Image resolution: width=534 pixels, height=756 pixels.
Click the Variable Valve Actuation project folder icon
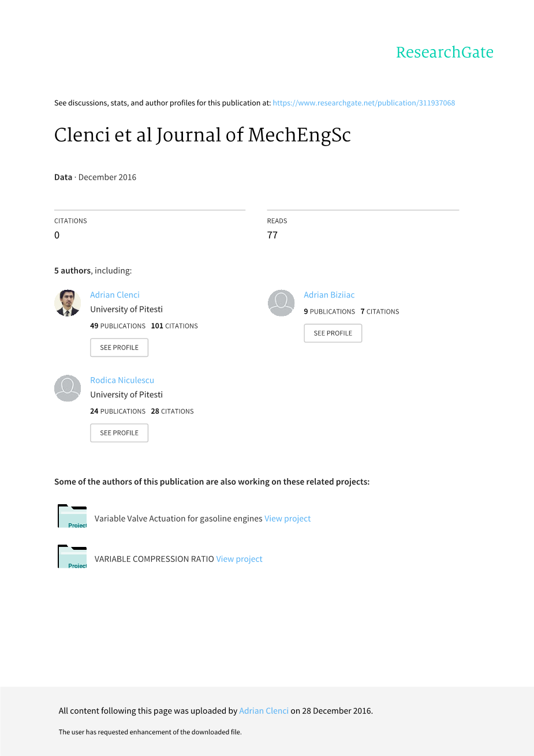pyautogui.click(x=72, y=516)
